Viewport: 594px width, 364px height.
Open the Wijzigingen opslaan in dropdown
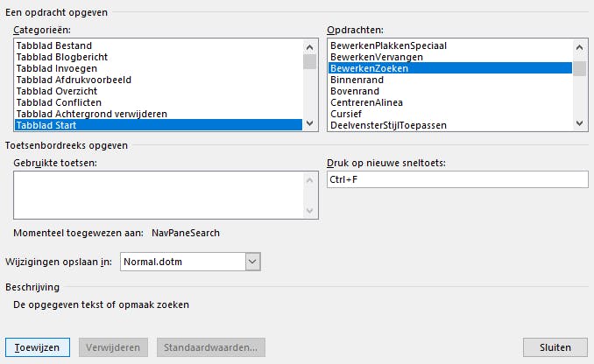pyautogui.click(x=253, y=261)
